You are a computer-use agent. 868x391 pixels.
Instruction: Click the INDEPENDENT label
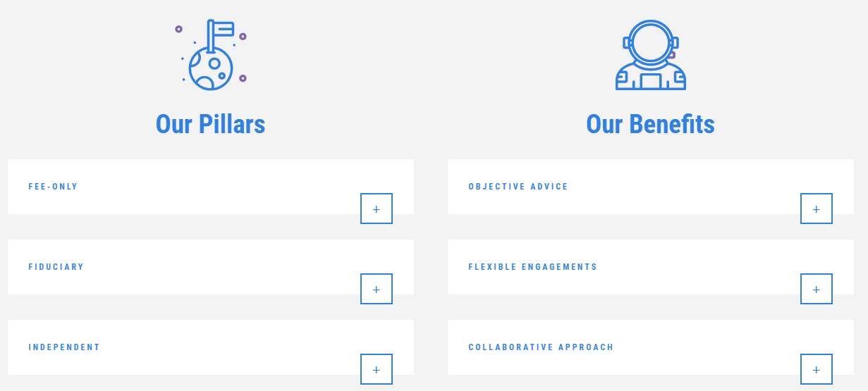[x=64, y=347]
